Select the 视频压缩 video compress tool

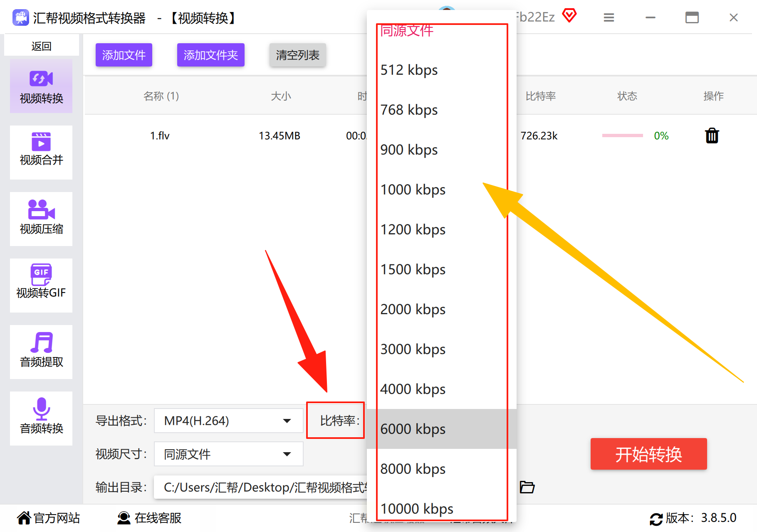coord(41,219)
